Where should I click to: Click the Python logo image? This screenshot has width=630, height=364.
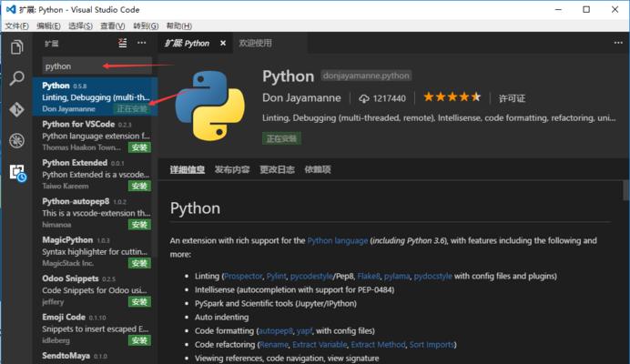point(209,106)
